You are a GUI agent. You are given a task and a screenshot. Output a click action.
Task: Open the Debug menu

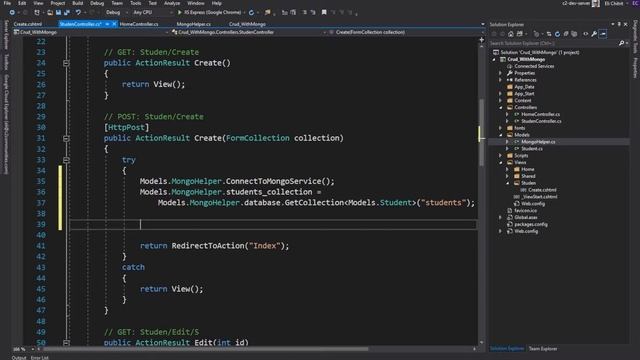[x=97, y=3]
